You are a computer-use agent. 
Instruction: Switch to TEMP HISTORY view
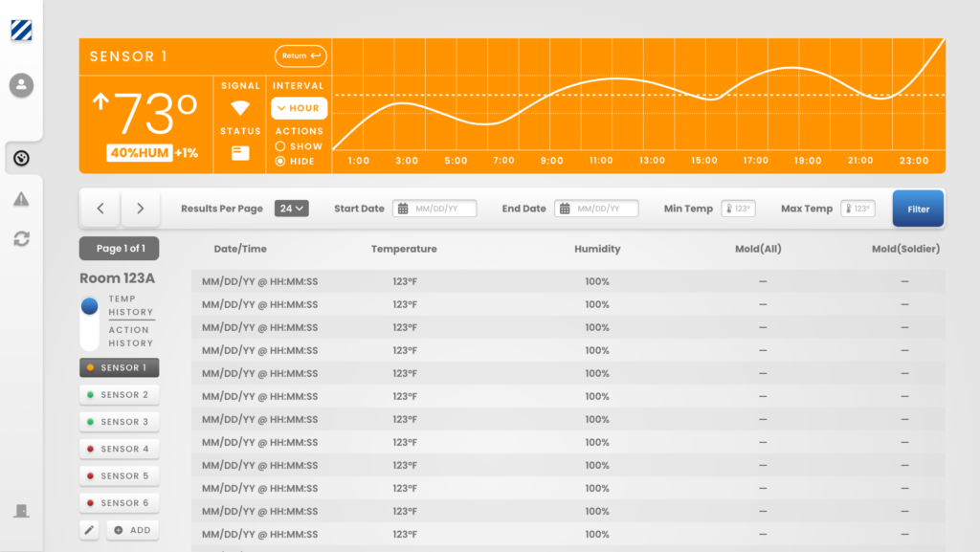click(130, 305)
